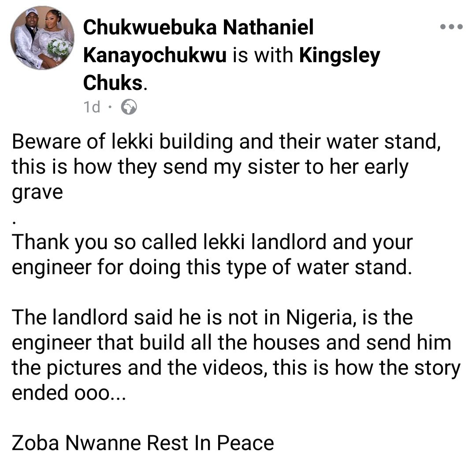The image size is (476, 465).
Task: Open Chukwuebuka Nathaniel's profile from the name
Action: coord(198,27)
